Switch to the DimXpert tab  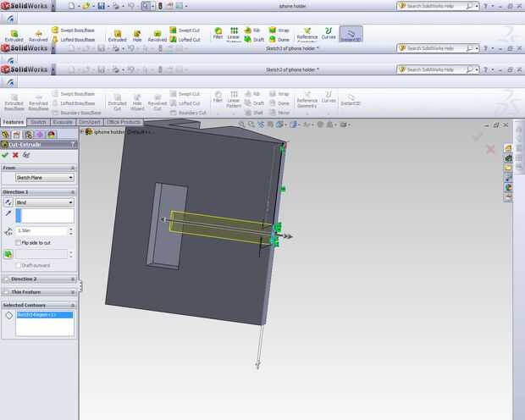(90, 122)
